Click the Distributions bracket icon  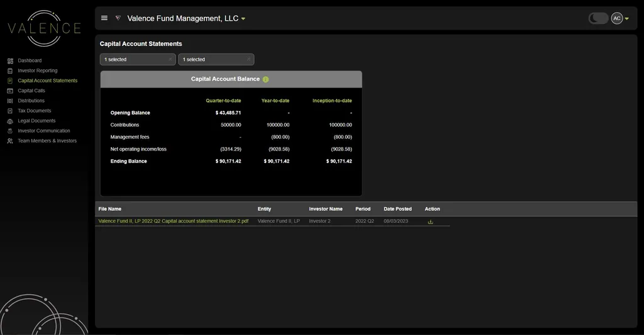coord(10,101)
